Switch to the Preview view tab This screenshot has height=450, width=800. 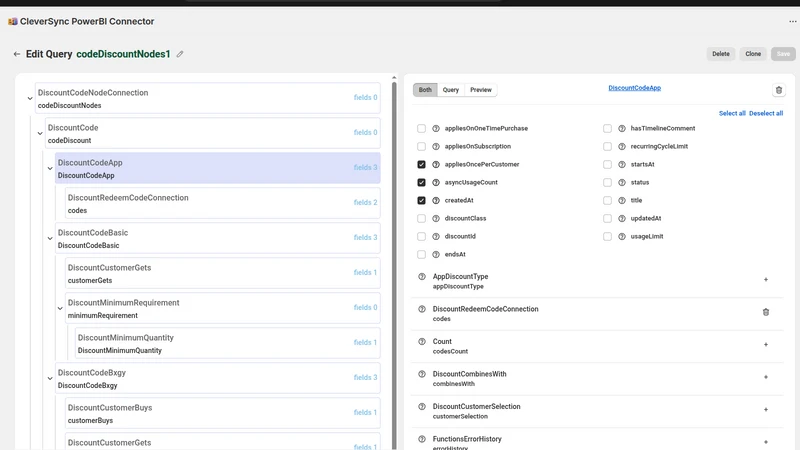[481, 90]
